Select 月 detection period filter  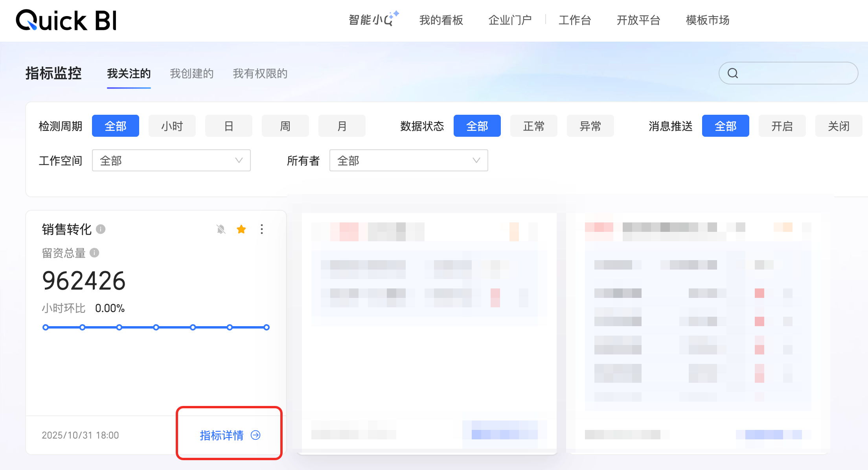[342, 126]
